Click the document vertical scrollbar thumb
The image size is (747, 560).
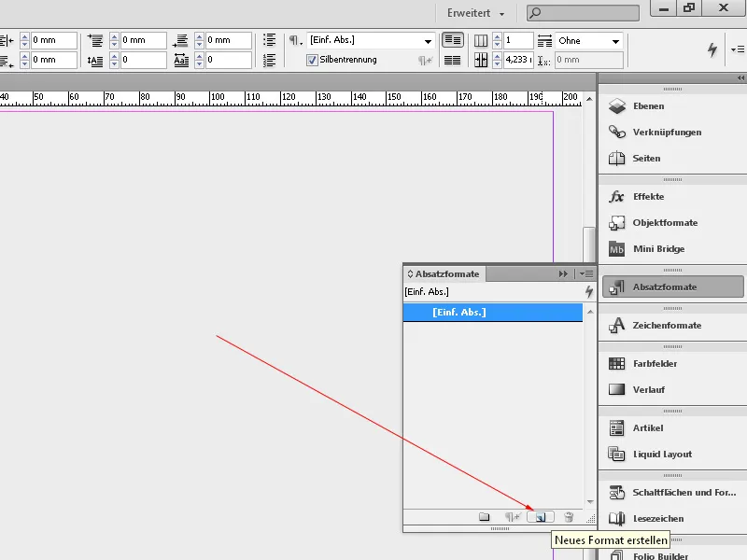(589, 245)
